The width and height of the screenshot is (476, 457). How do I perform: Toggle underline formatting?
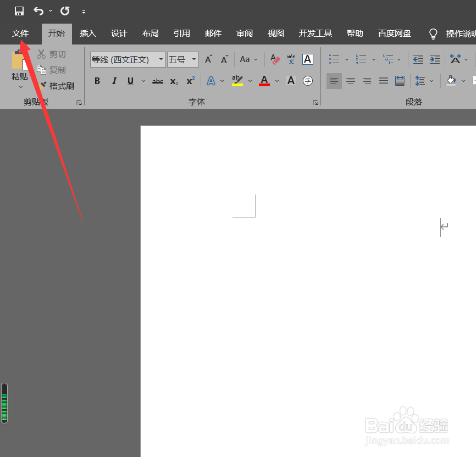click(130, 81)
